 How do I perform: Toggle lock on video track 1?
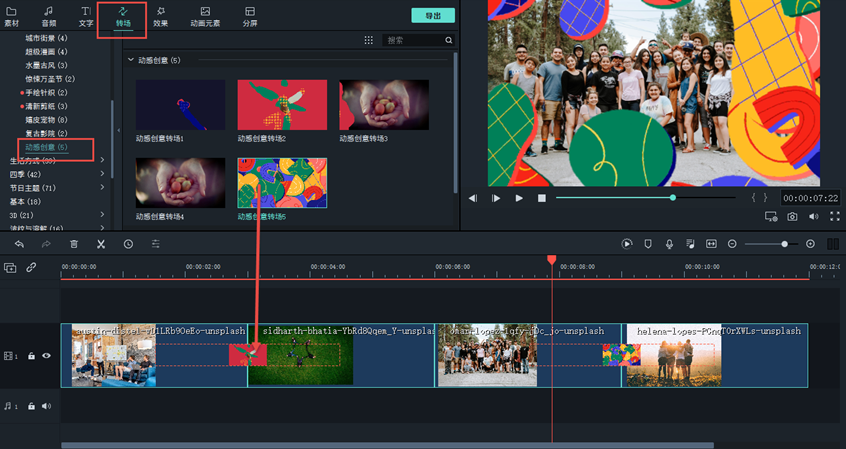click(31, 356)
